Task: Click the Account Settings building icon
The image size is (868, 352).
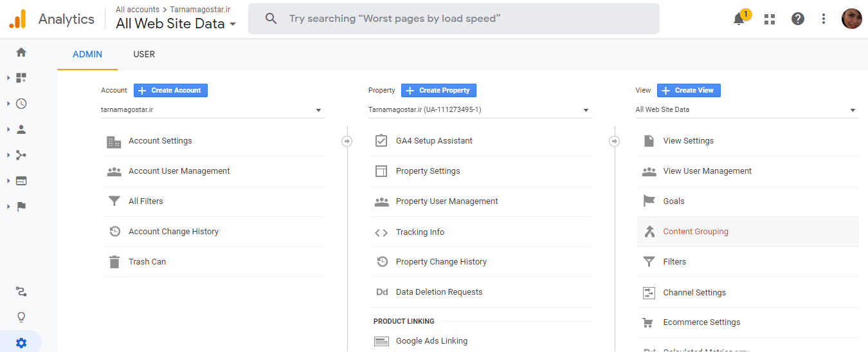Action: click(114, 142)
